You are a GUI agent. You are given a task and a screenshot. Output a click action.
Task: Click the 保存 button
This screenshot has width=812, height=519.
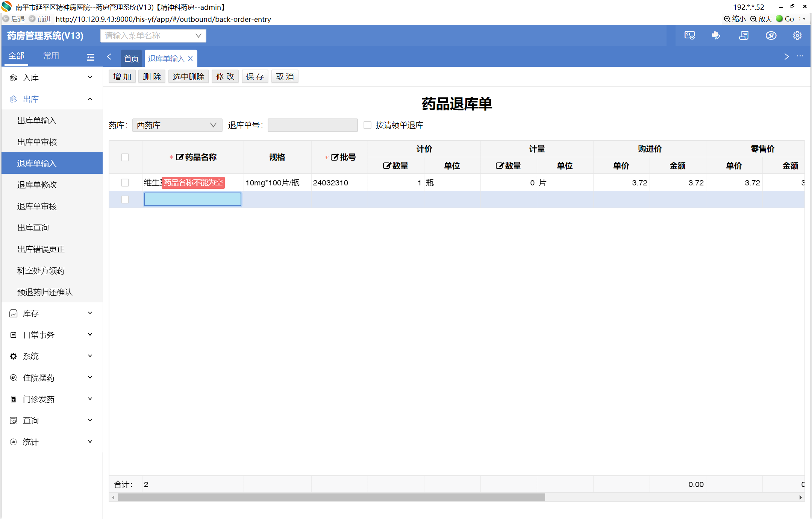255,77
